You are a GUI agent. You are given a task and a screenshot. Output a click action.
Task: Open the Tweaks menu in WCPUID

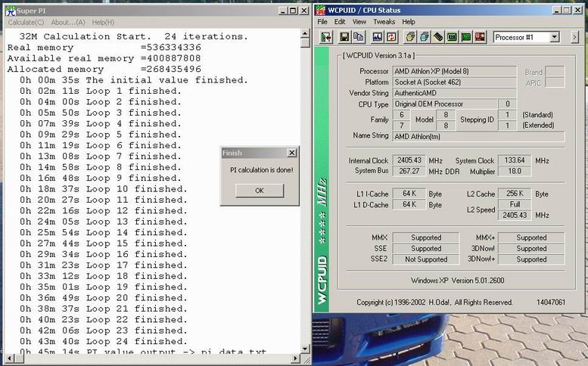(384, 22)
